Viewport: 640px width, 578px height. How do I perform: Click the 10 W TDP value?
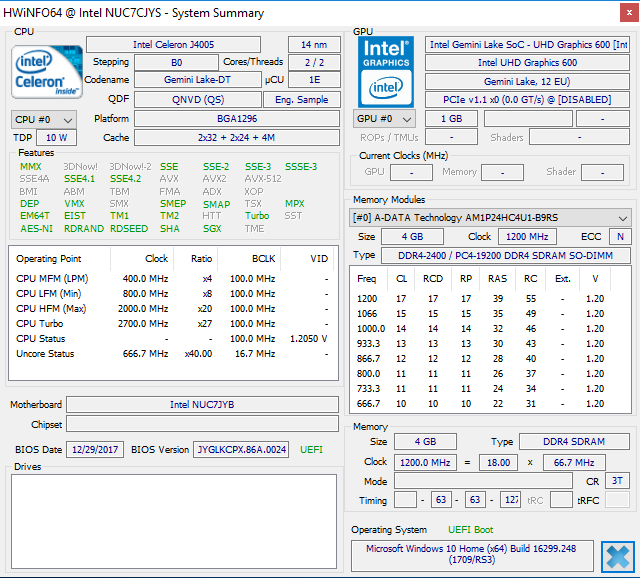[56, 138]
